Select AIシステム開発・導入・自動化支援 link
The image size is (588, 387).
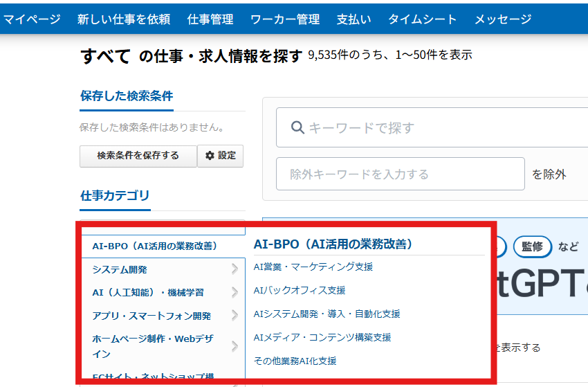(x=327, y=314)
